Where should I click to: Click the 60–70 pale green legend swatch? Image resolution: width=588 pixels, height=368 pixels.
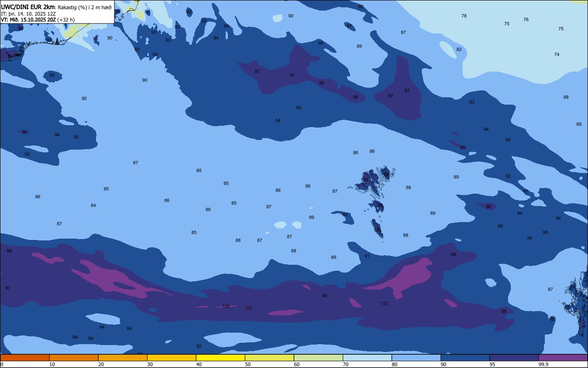pos(318,357)
